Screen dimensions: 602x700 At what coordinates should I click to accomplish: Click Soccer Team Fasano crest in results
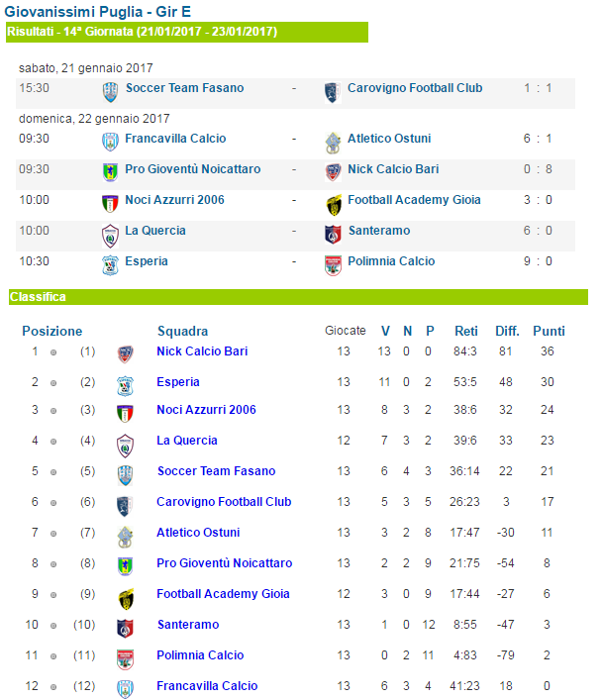(110, 92)
